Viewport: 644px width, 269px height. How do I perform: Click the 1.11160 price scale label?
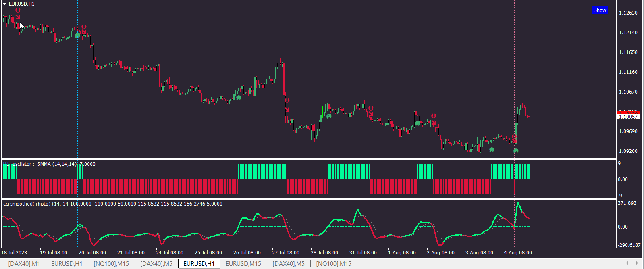[x=628, y=72]
